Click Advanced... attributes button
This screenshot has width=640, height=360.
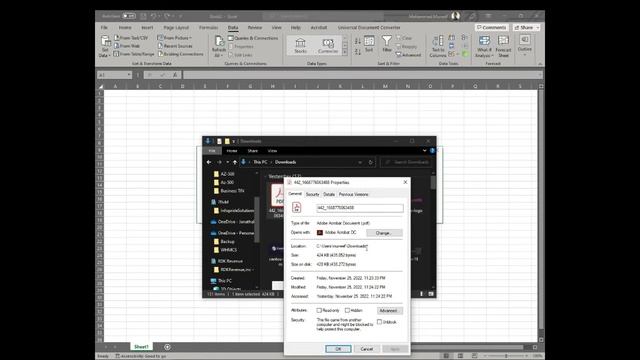[390, 311]
